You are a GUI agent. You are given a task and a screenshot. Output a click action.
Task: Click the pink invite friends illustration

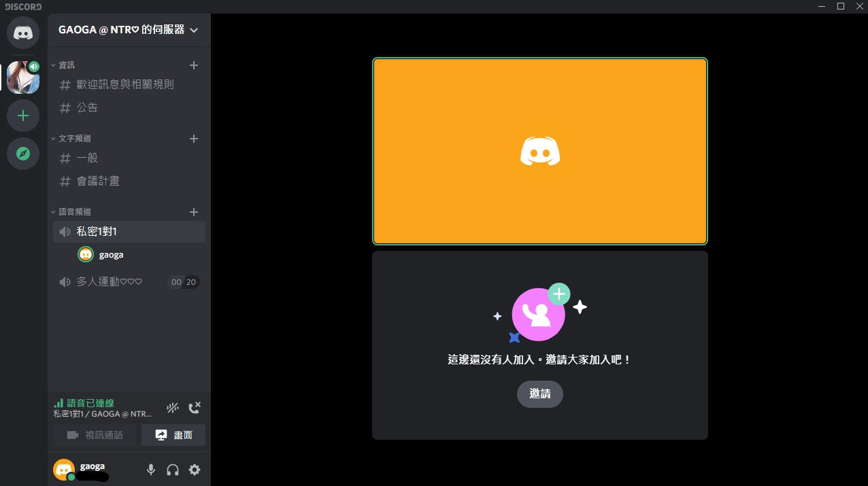point(540,313)
